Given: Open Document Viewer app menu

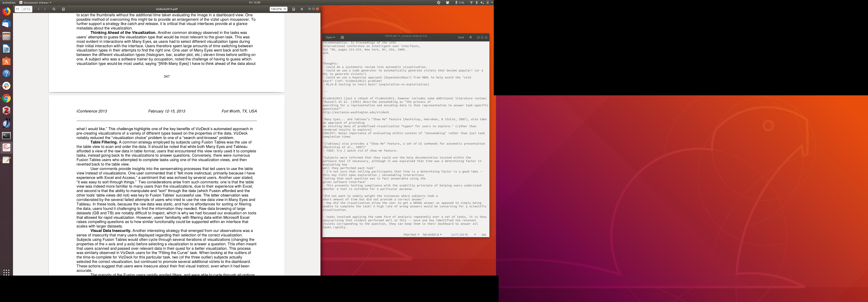Looking at the screenshot, I should pyautogui.click(x=36, y=2).
